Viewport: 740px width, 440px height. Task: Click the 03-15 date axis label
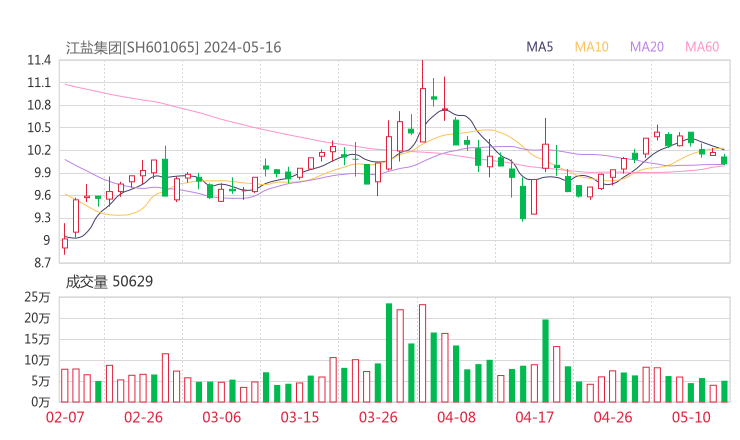click(x=300, y=417)
